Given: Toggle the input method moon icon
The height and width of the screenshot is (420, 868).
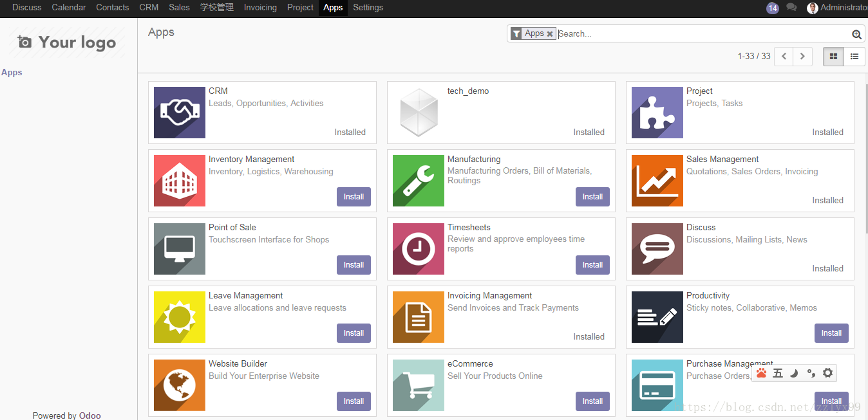Looking at the screenshot, I should pos(795,373).
